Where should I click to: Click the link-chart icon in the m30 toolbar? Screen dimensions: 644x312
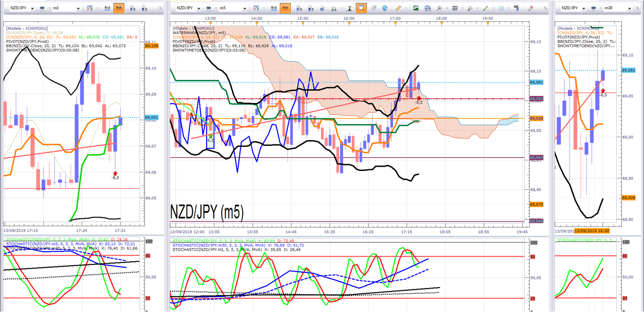pos(594,8)
